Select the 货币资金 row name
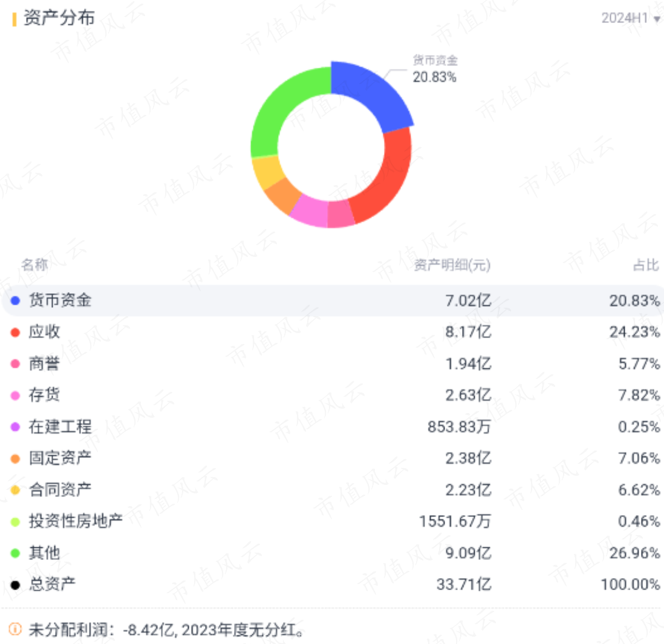The width and height of the screenshot is (664, 644). (x=60, y=300)
